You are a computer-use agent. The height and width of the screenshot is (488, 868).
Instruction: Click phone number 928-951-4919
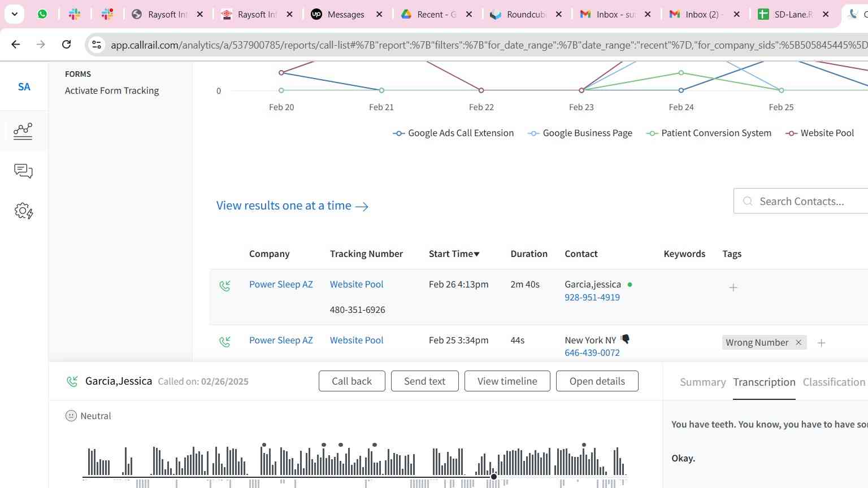click(x=592, y=297)
